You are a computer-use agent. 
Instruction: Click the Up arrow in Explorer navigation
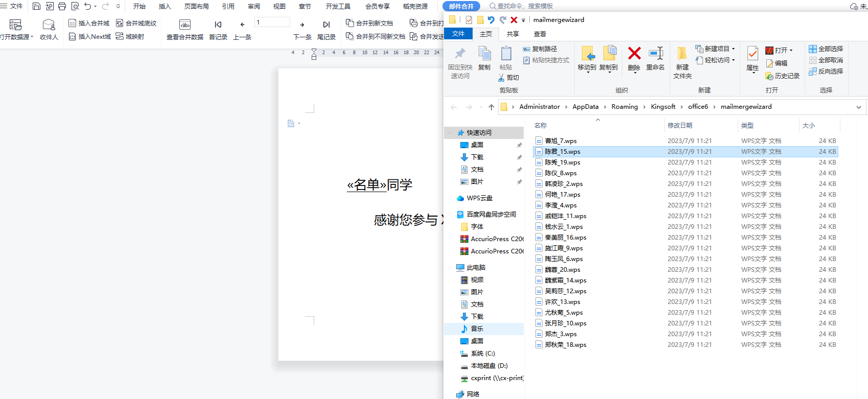coord(491,107)
